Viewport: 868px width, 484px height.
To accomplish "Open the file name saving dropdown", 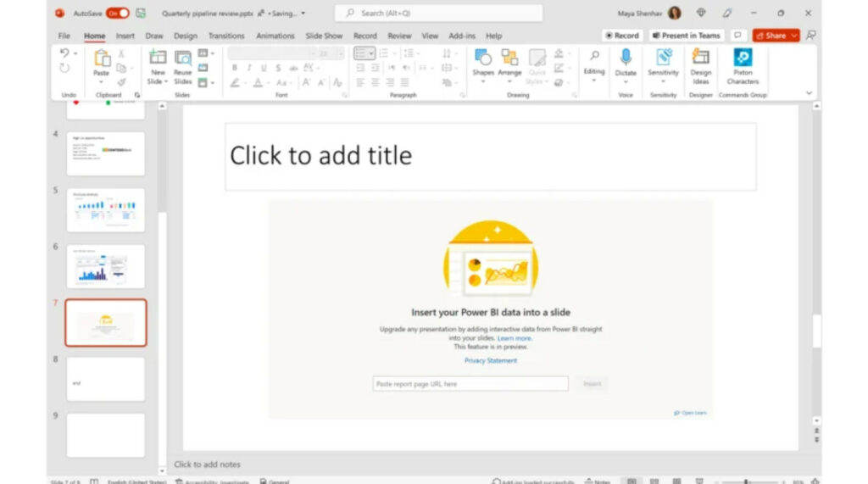I will coord(303,14).
